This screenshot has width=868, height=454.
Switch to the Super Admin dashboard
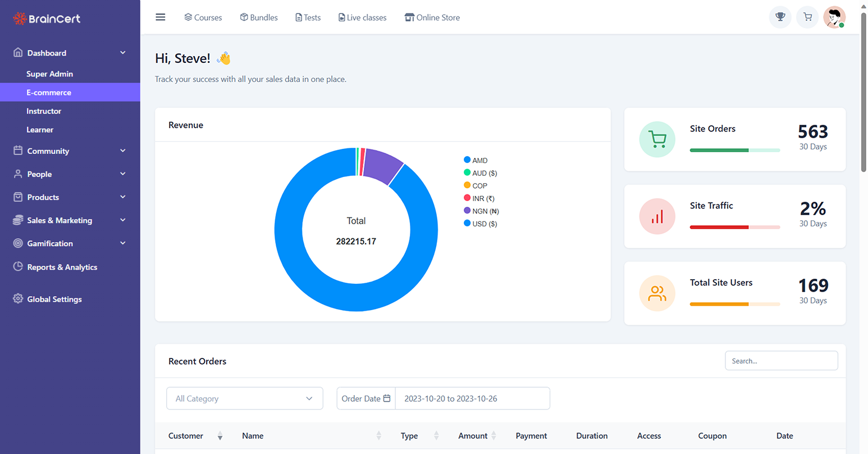tap(50, 74)
